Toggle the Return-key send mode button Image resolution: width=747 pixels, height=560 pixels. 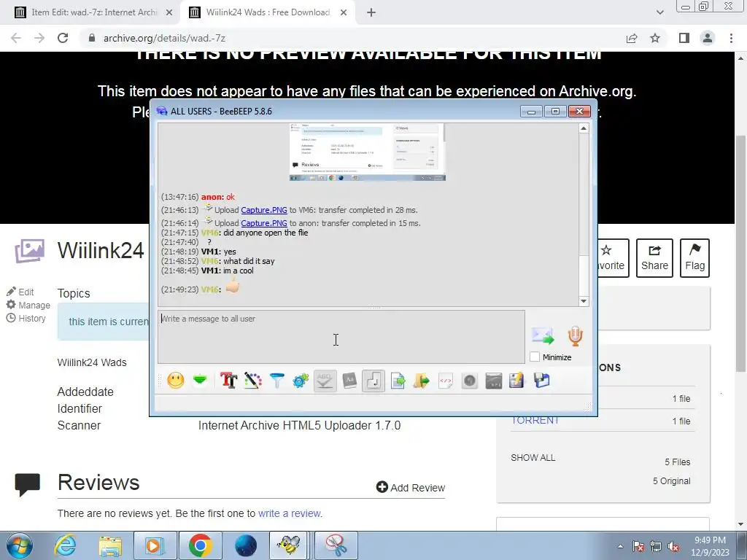click(373, 381)
